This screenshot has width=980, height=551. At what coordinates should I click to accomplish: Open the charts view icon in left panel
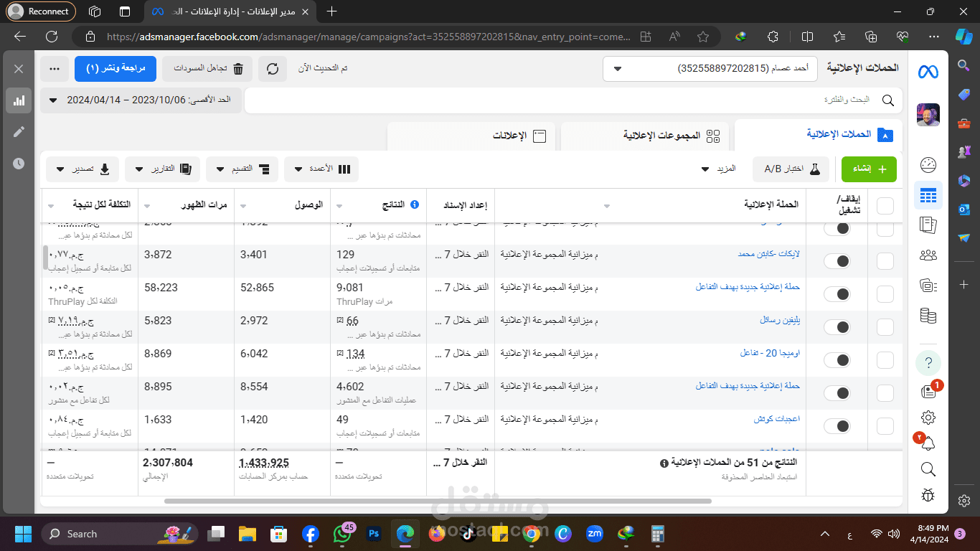click(x=19, y=100)
